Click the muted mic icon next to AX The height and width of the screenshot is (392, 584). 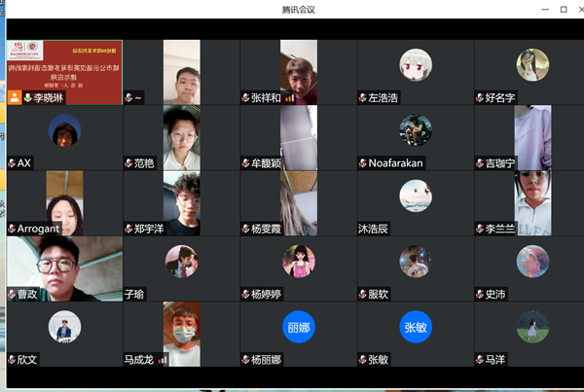[x=11, y=163]
